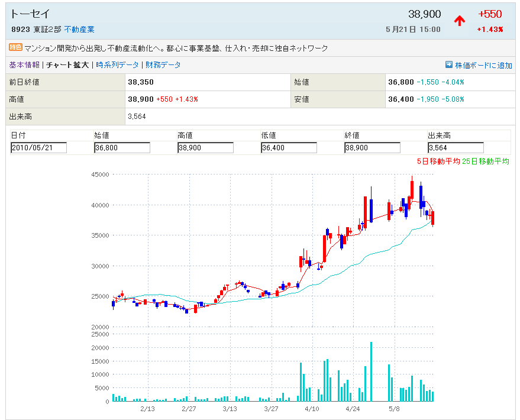Click the red 5日移動平均 legend label
Viewport: 520px width, 420px height.
438,161
